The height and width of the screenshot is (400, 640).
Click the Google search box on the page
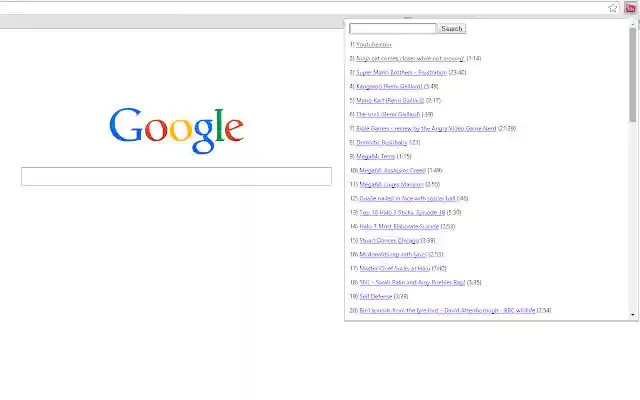point(176,176)
